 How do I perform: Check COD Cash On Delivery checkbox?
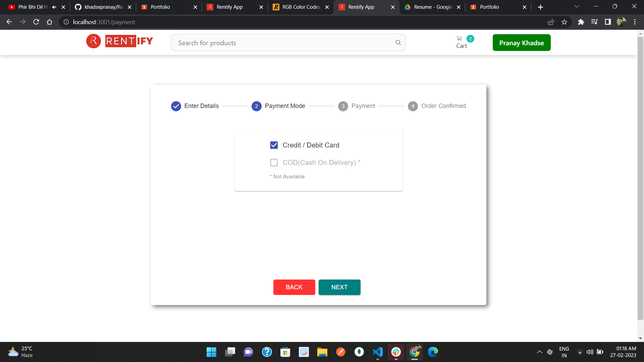pos(274,163)
